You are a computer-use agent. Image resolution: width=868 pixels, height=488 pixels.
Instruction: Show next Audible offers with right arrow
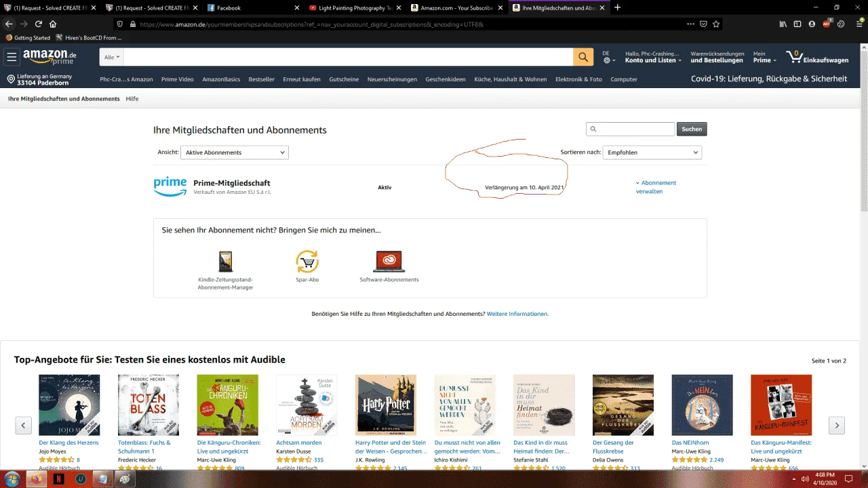pyautogui.click(x=837, y=426)
